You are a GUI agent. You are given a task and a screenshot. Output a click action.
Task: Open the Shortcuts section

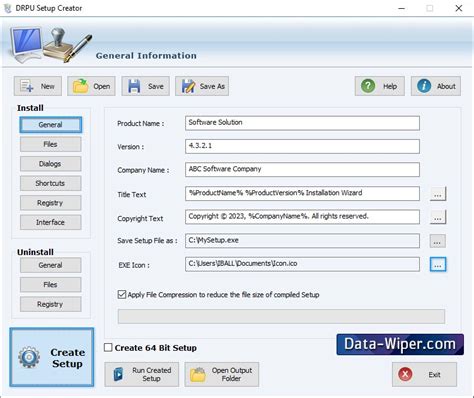50,183
